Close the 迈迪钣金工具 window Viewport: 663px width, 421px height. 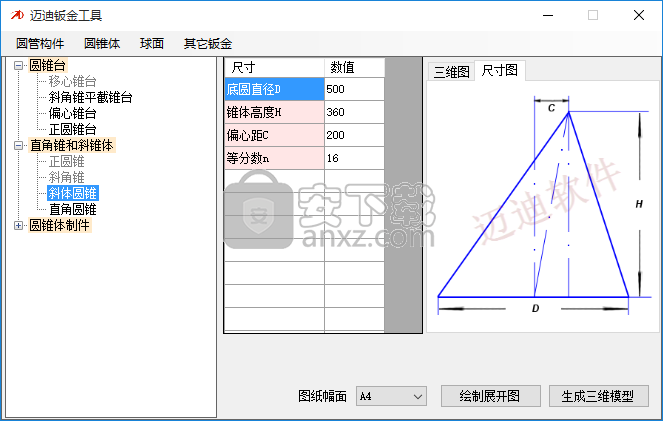coord(639,16)
